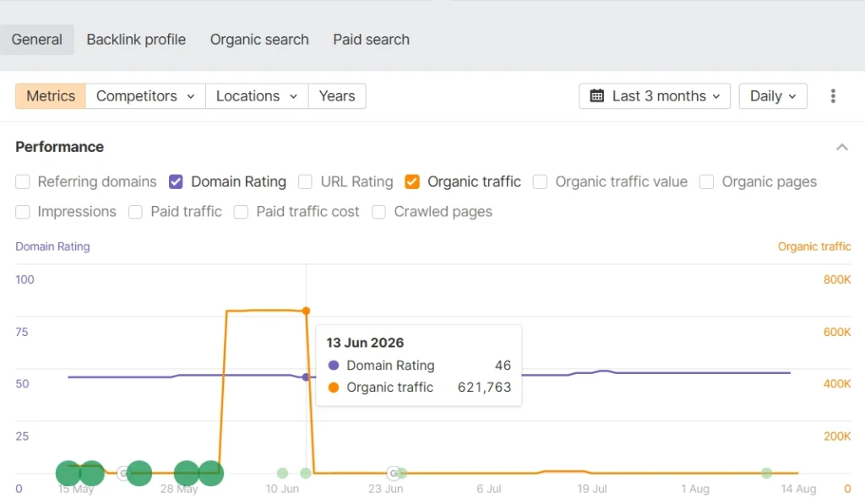Switch to the Backlink profile tab
The image size is (865, 504).
click(x=136, y=40)
